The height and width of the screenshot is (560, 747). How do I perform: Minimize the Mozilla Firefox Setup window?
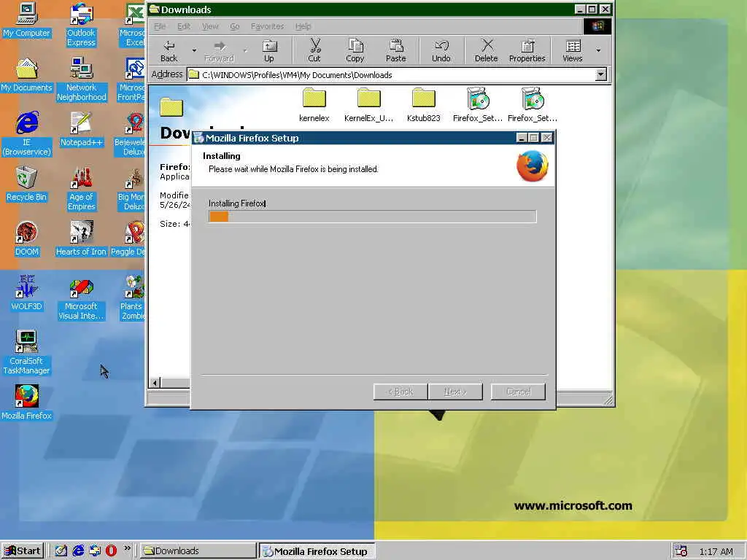coord(521,138)
